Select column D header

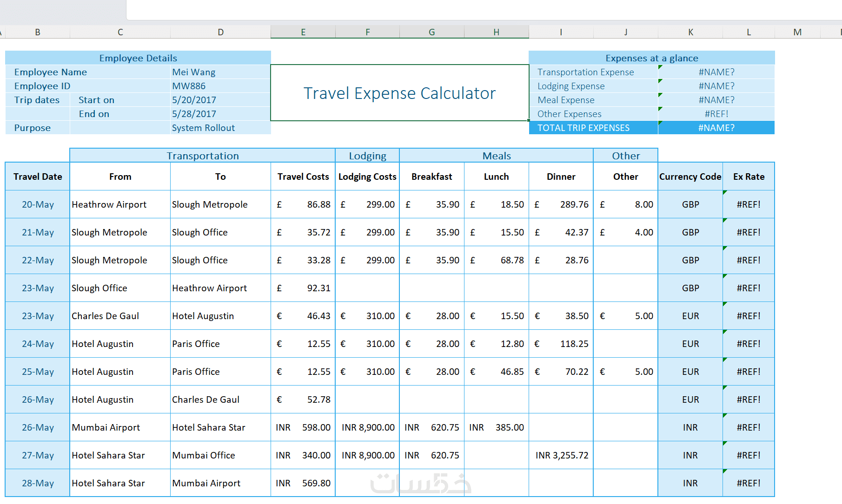point(221,32)
